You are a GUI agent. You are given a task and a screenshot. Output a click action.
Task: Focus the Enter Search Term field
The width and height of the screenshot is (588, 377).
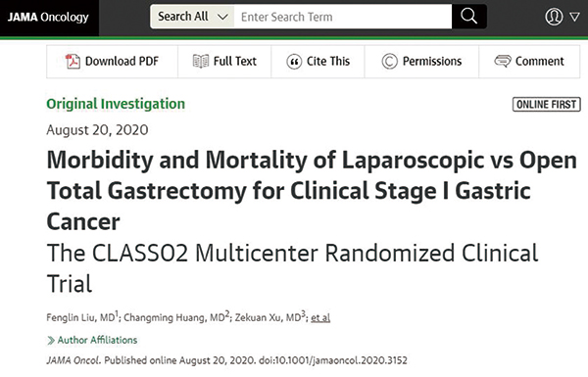(343, 17)
